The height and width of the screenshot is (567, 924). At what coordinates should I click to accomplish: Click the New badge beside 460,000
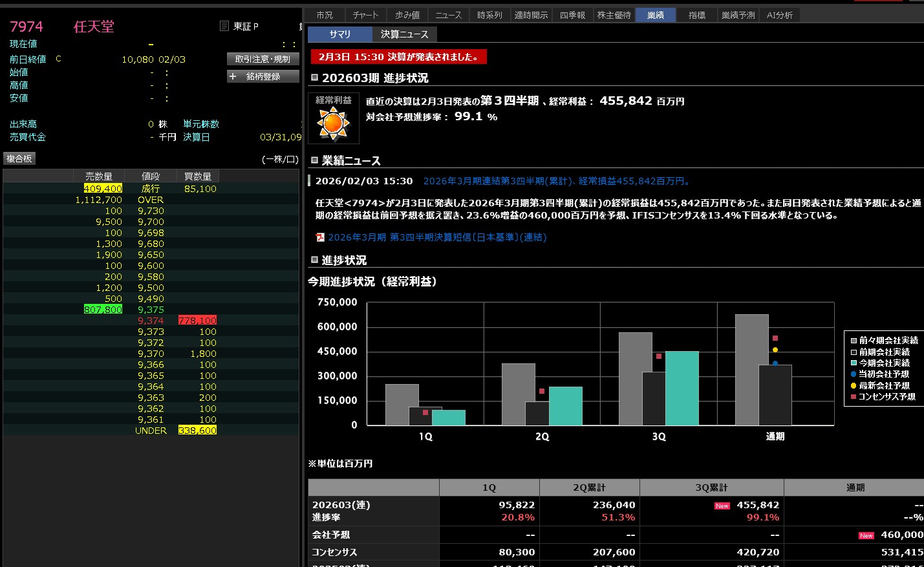866,535
